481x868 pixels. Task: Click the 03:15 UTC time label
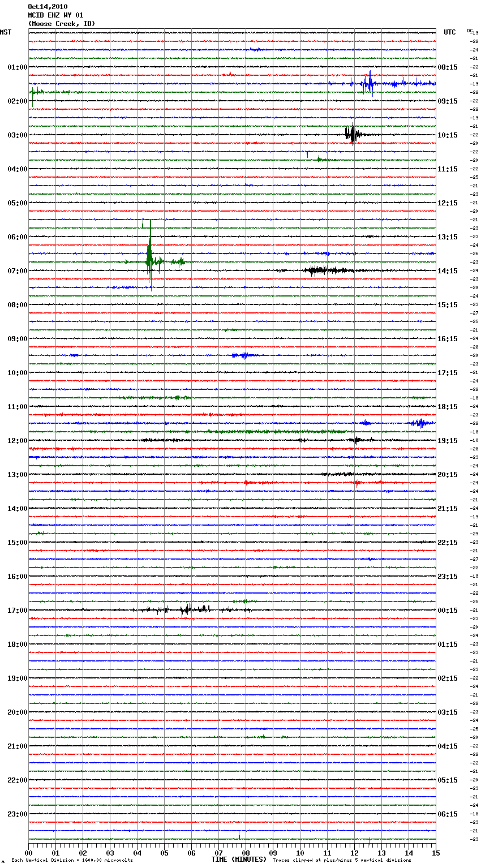448,712
